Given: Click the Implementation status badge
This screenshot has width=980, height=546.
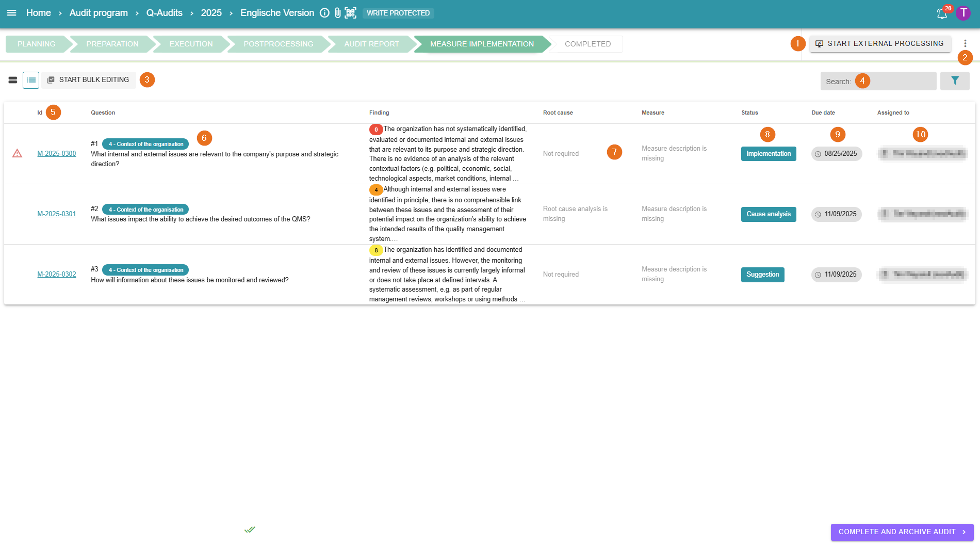Looking at the screenshot, I should (768, 154).
